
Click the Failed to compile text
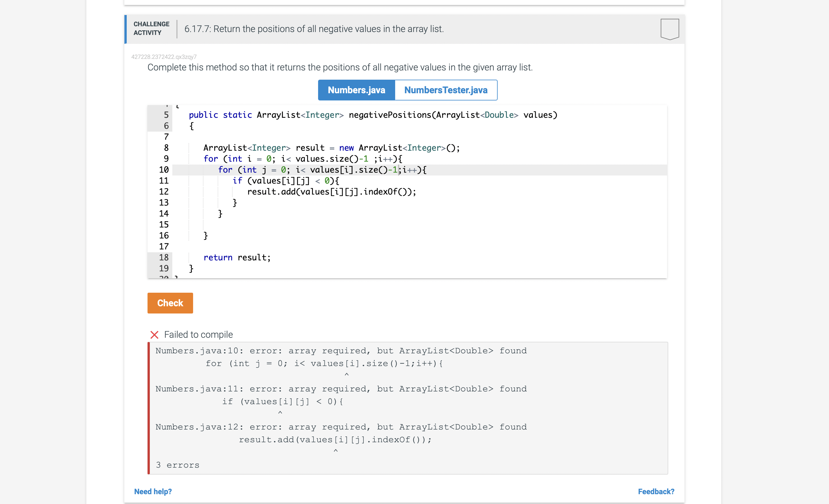pyautogui.click(x=198, y=335)
